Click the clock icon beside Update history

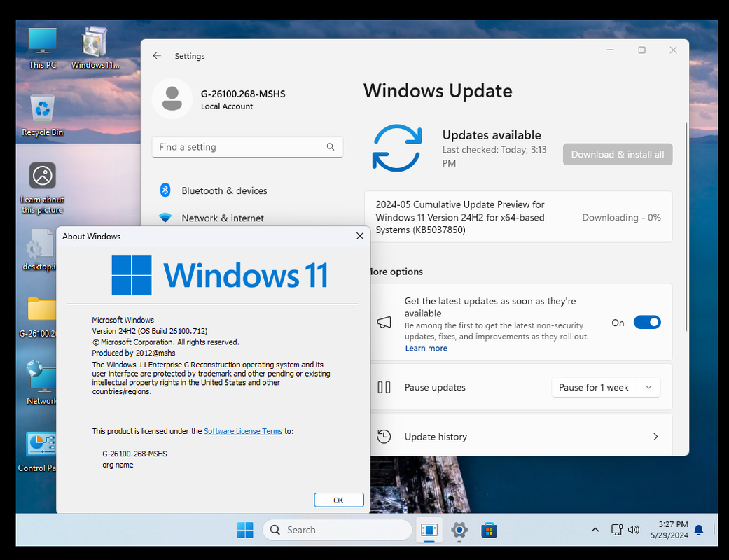tap(384, 436)
